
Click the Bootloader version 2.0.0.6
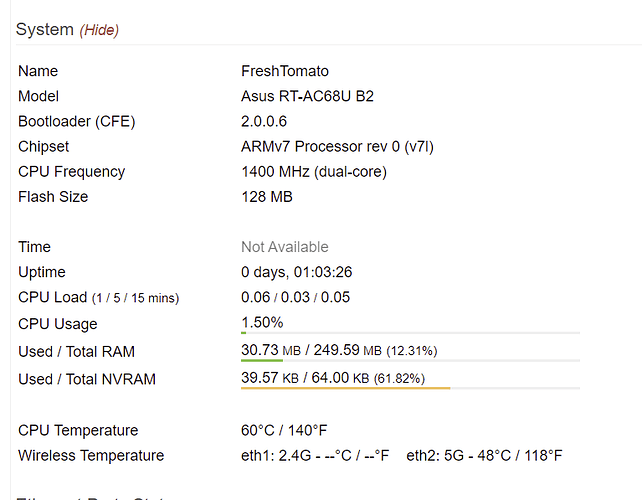(x=264, y=121)
